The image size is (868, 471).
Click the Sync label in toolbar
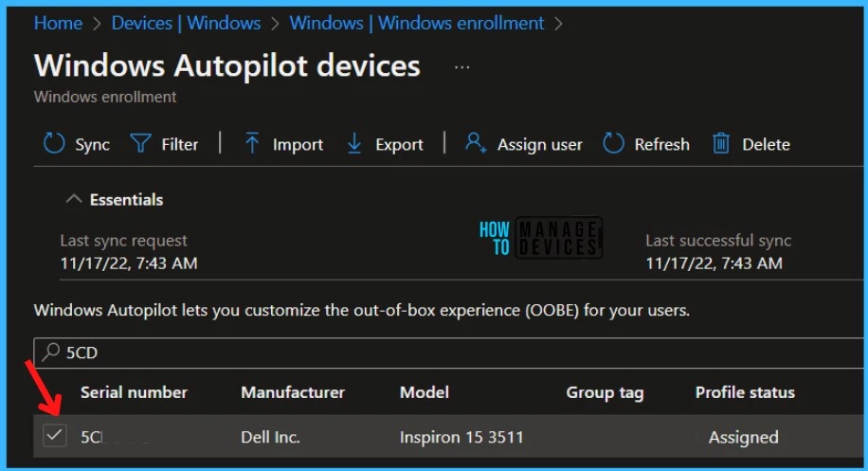pyautogui.click(x=93, y=144)
